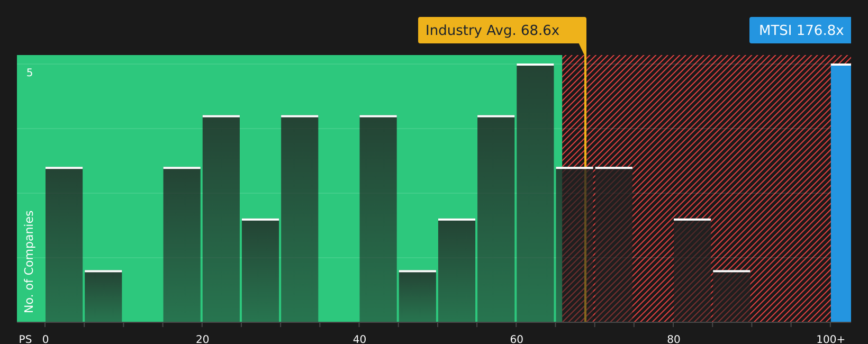Click the 'PS' axis title
This screenshot has height=344, width=868.
click(25, 339)
